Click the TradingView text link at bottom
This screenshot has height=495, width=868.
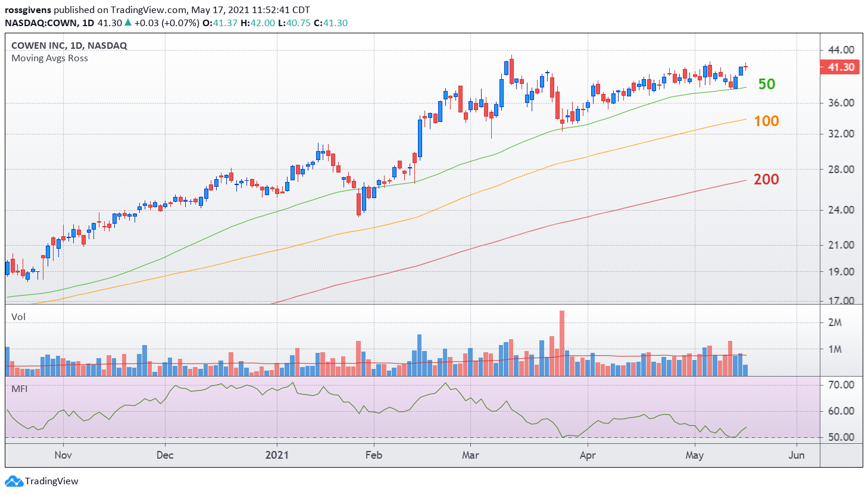(52, 481)
